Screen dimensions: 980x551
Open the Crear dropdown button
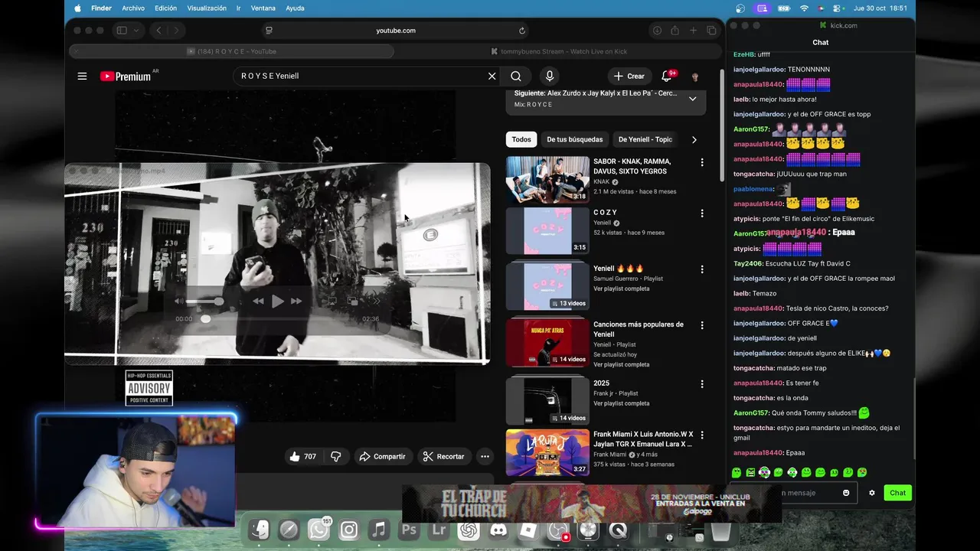pyautogui.click(x=629, y=76)
